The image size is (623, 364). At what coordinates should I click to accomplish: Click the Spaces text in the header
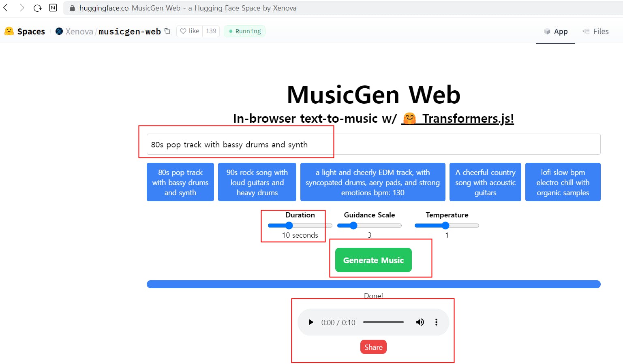(x=31, y=31)
